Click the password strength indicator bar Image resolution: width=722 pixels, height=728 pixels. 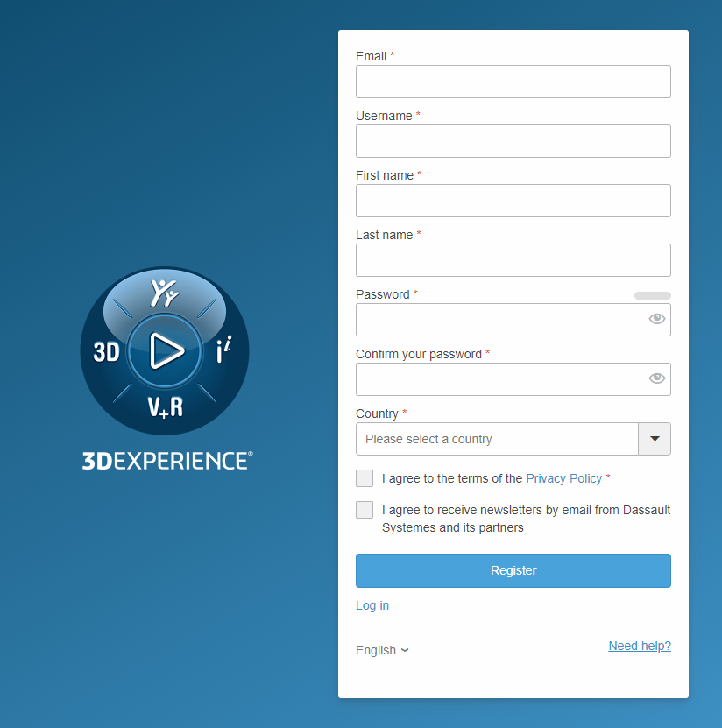click(653, 296)
